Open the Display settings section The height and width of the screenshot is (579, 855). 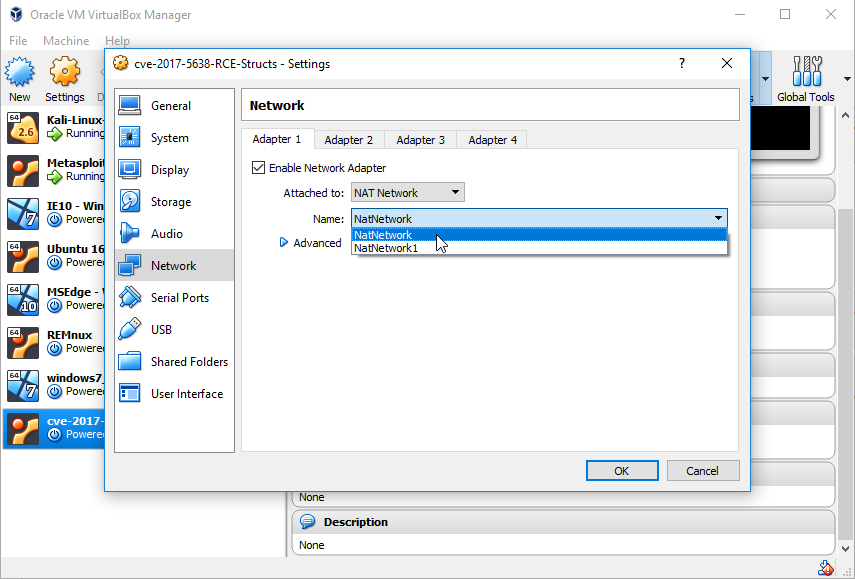point(174,170)
